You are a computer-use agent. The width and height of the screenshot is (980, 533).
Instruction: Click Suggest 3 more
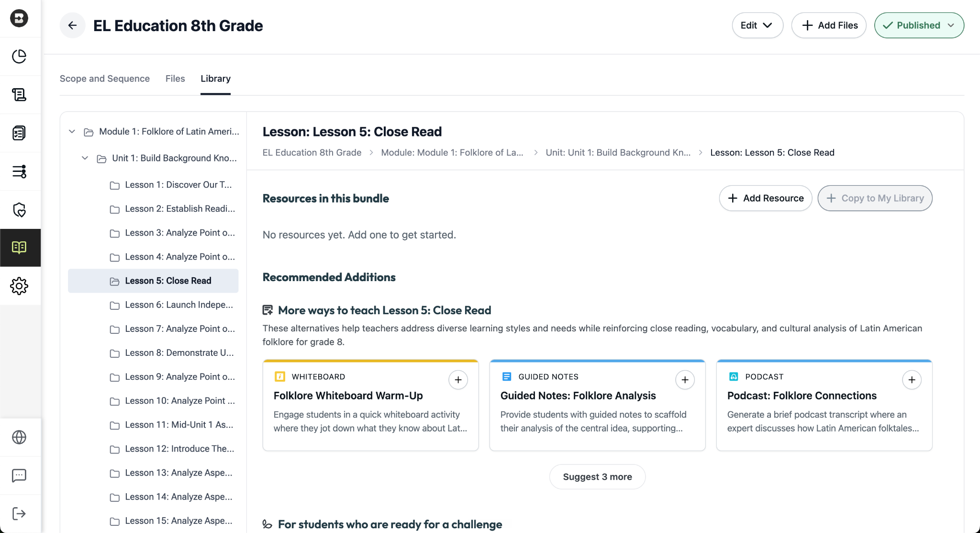click(597, 477)
